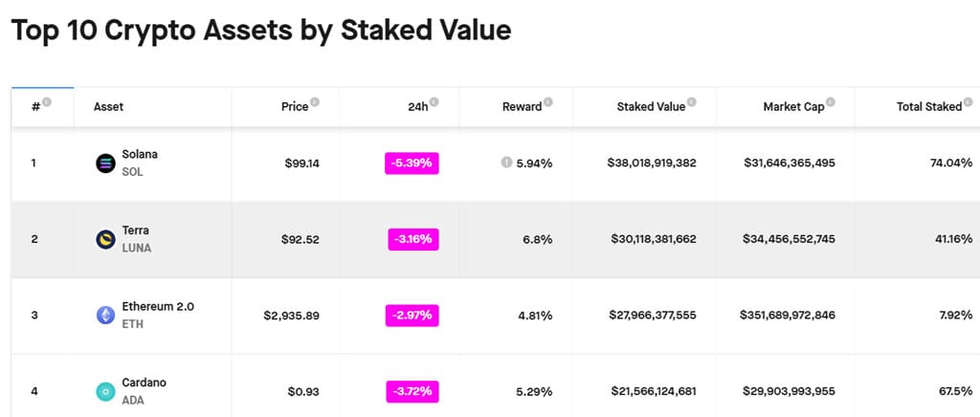Viewport: 980px width, 417px height.
Task: Click info icon beside Solana's 5.94% reward
Action: tap(506, 163)
